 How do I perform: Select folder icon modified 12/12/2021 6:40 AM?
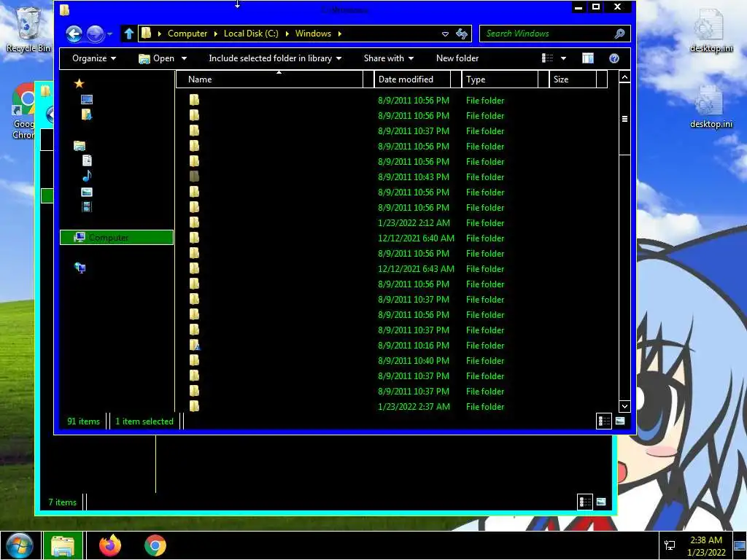(194, 238)
